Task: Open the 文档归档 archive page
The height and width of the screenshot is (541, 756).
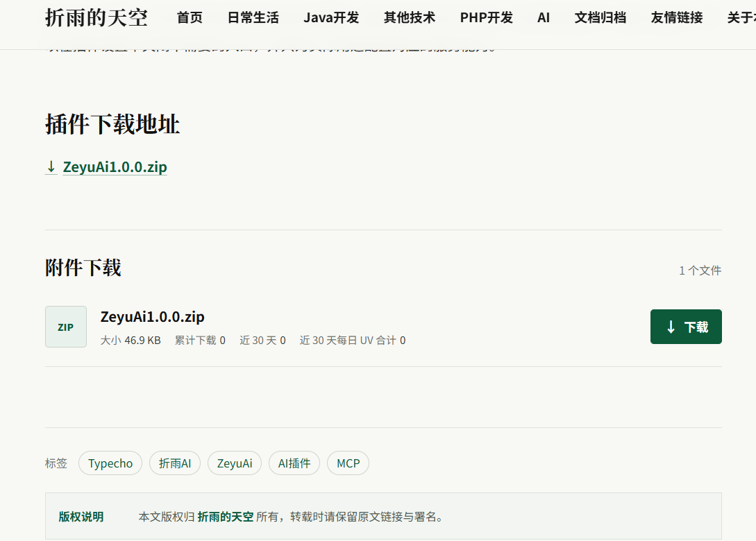Action: (x=600, y=18)
